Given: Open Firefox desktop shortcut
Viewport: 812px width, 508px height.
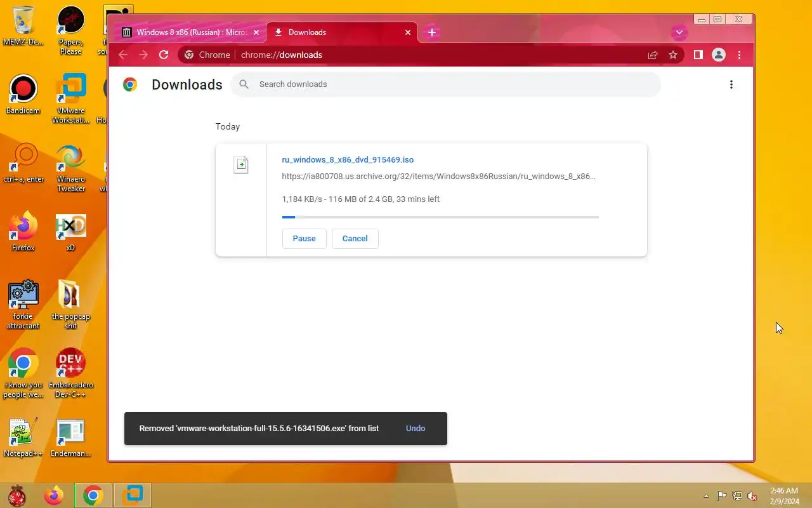Looking at the screenshot, I should click(23, 231).
